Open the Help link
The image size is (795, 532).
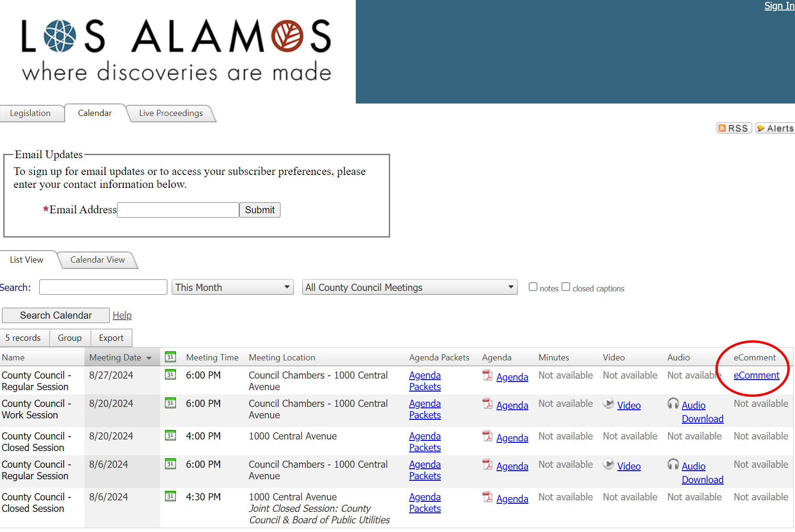[122, 315]
